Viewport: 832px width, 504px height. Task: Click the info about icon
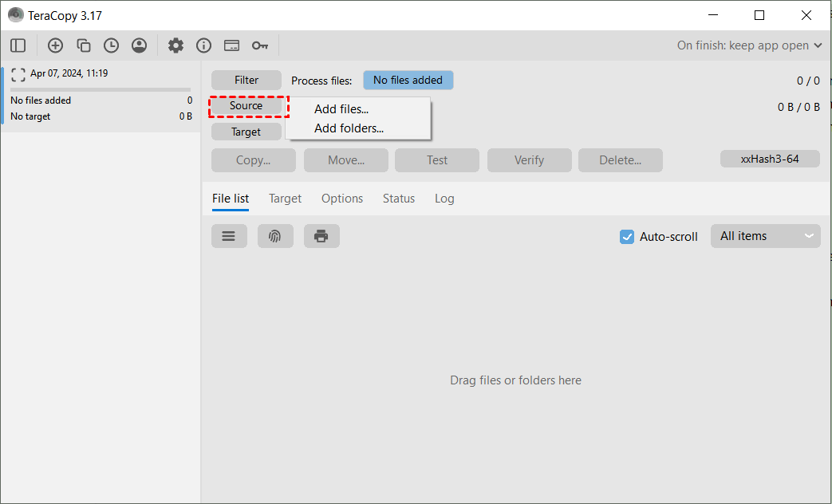(203, 45)
